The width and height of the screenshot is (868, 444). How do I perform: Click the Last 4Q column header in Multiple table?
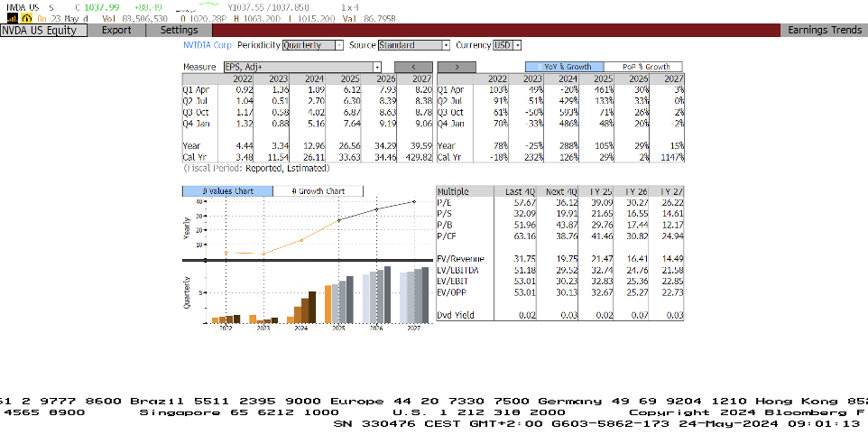(521, 191)
